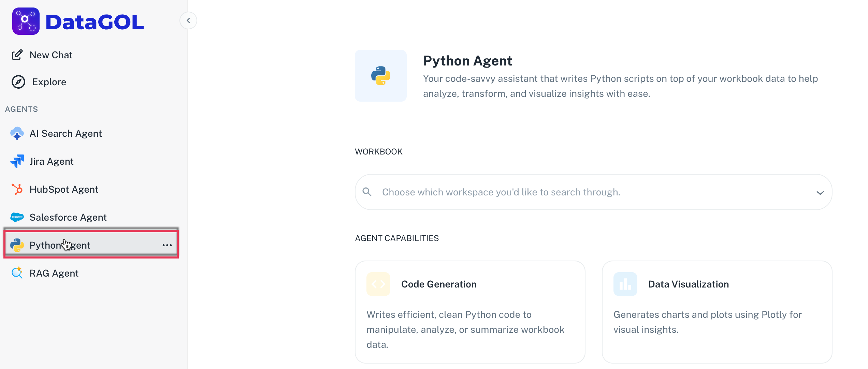Screen dimensions: 868x369
Task: Click the HubSpot Agent icon
Action: pos(17,189)
